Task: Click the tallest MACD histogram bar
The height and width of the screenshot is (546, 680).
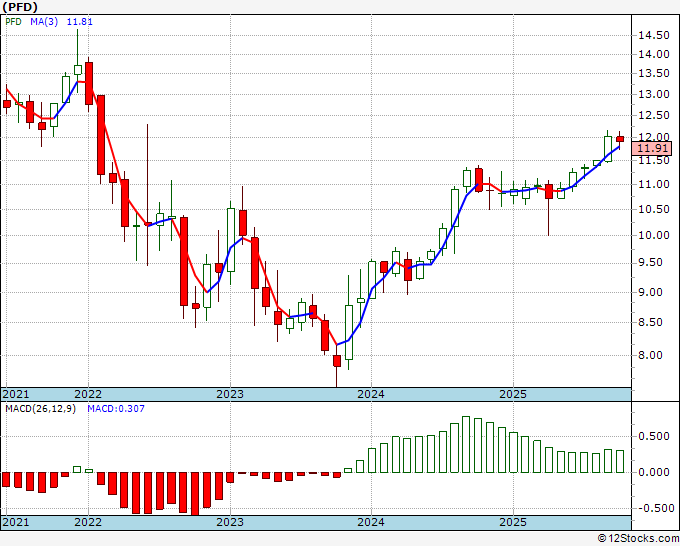Action: coord(466,445)
